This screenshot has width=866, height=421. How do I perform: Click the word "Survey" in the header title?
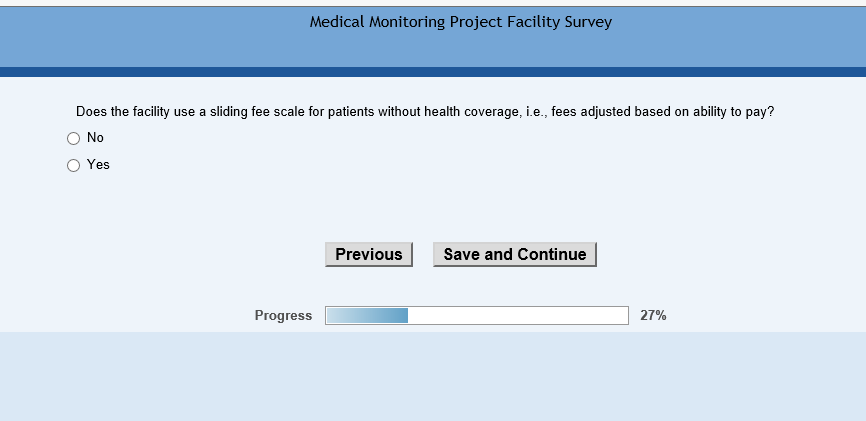point(588,22)
